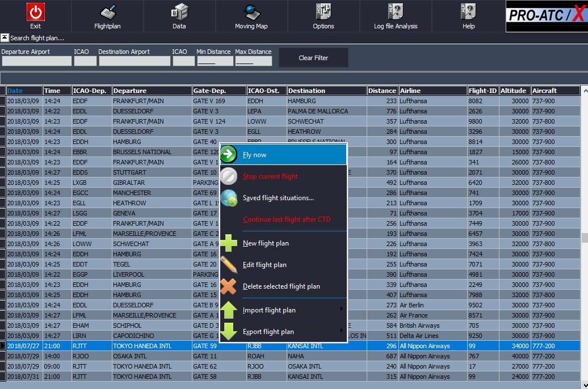
Task: Open Import flight plan menu entry
Action: tap(283, 310)
